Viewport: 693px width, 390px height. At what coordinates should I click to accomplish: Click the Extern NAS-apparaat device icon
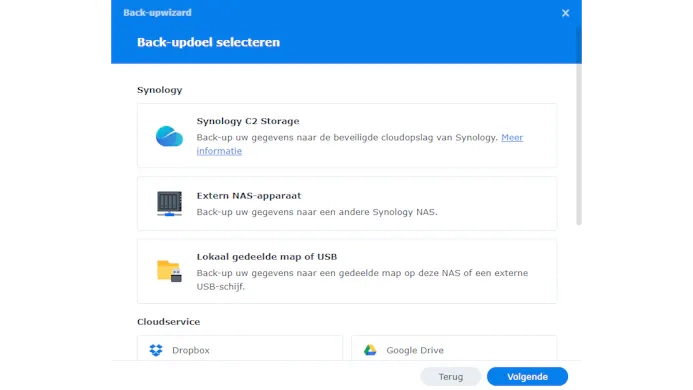[169, 203]
